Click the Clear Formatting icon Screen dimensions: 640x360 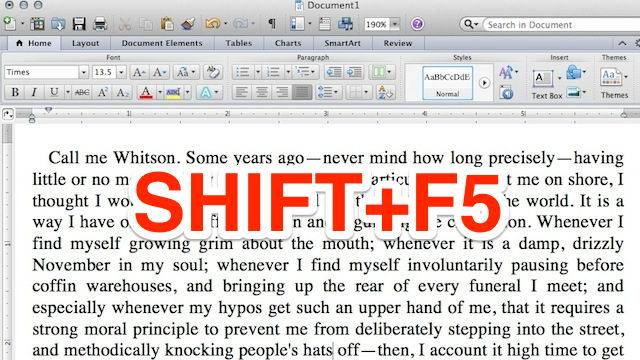tap(213, 72)
